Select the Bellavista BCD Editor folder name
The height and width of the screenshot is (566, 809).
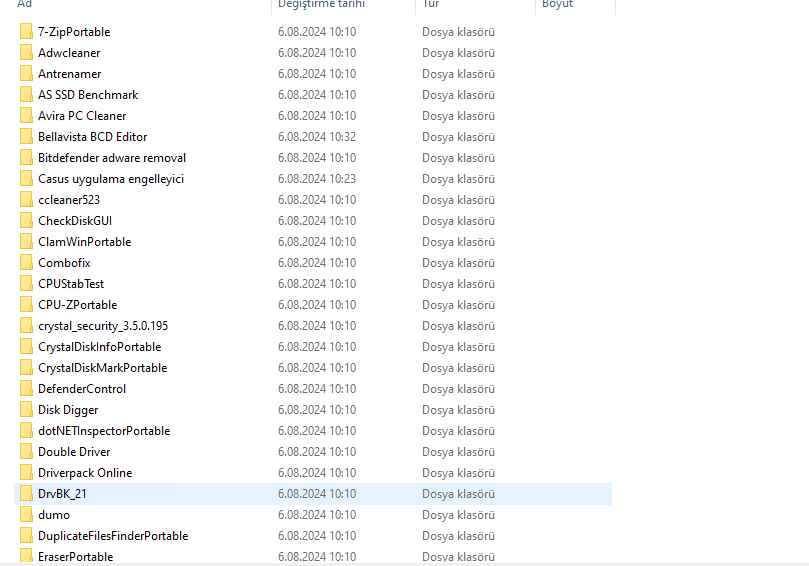(92, 137)
